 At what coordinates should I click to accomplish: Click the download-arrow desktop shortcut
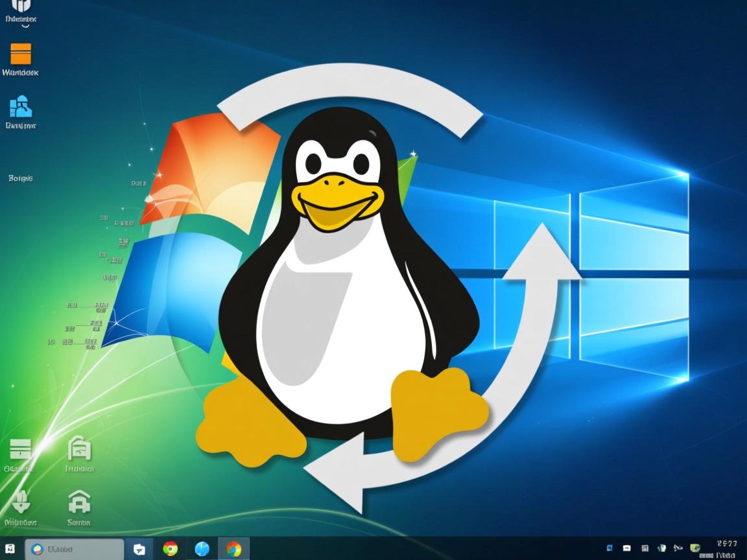pos(21,502)
